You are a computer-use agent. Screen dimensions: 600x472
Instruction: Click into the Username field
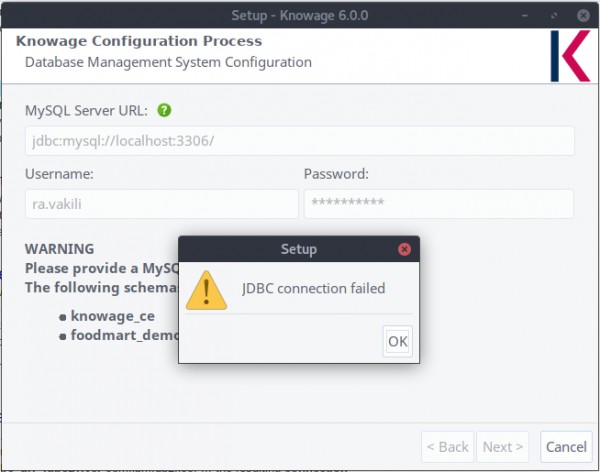point(161,204)
